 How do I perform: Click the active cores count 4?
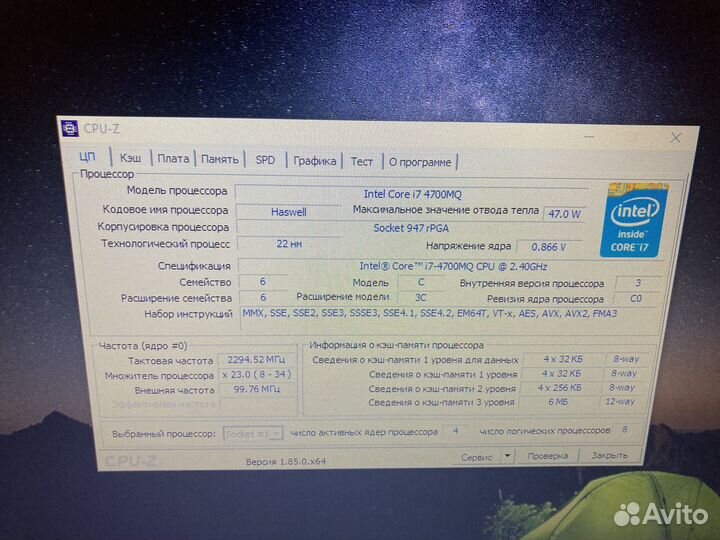tap(456, 431)
